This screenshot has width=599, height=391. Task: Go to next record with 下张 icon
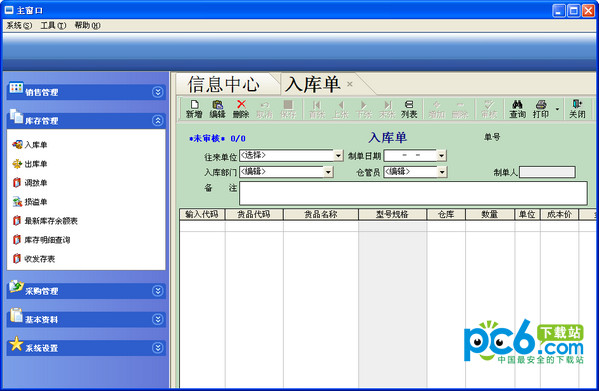pos(363,109)
